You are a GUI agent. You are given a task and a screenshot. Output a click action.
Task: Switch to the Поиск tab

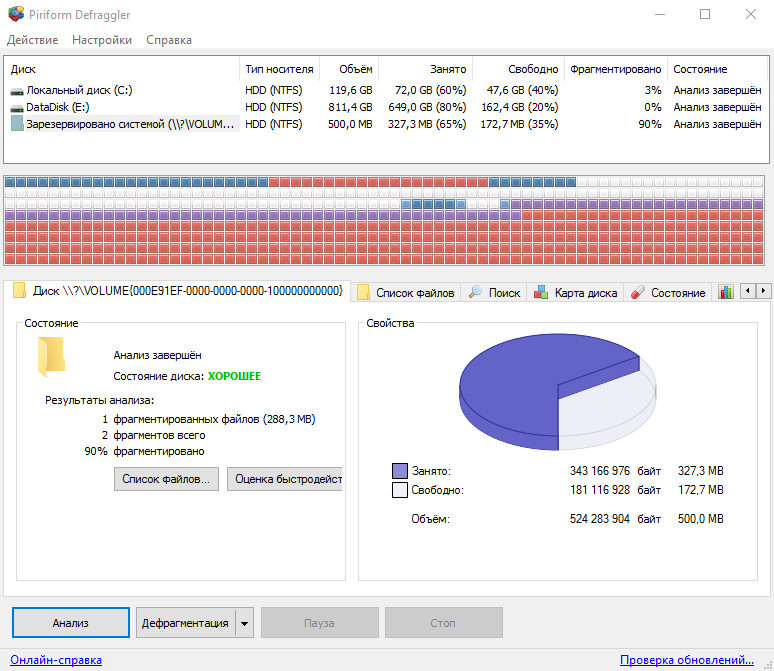click(494, 292)
